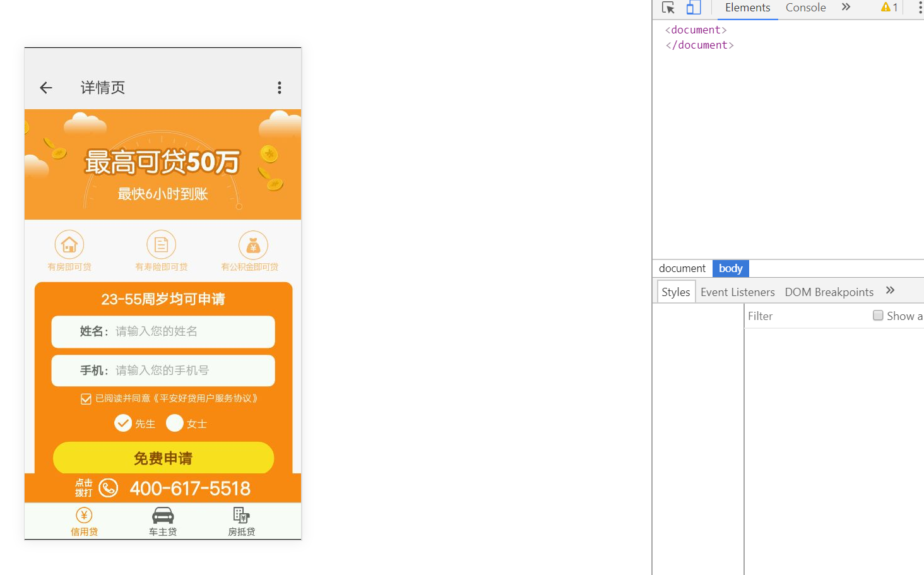Select the 有房即可贷 house icon

(69, 244)
